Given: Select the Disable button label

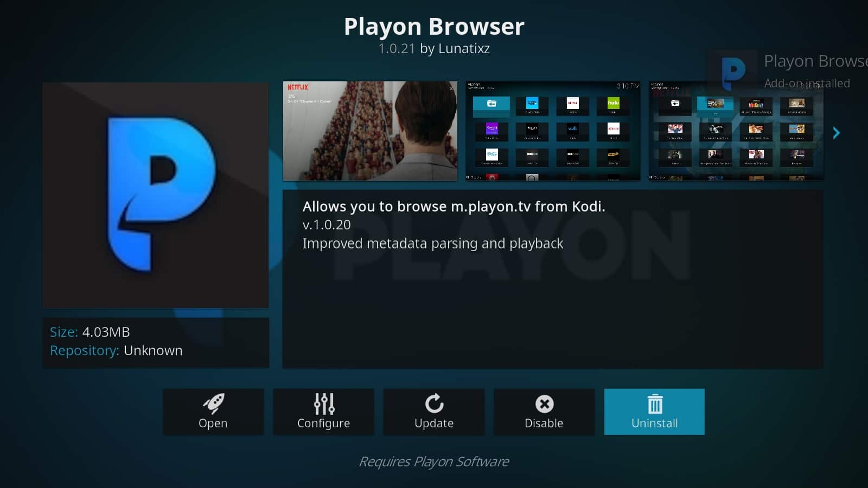Looking at the screenshot, I should click(544, 423).
